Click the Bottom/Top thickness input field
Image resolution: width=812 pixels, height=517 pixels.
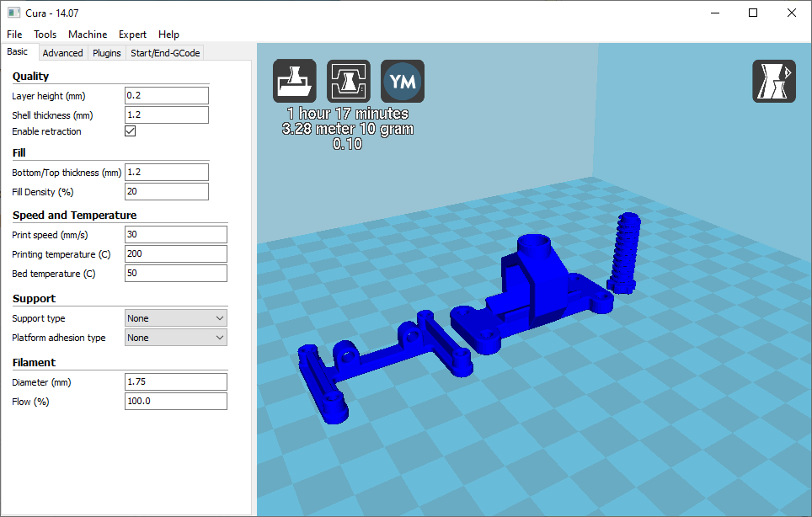166,172
